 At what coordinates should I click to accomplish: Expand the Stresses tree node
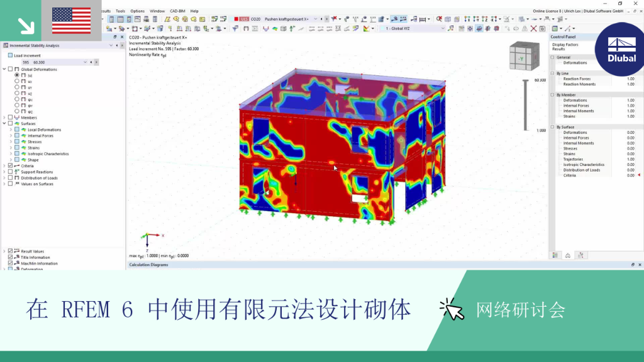coord(11,141)
